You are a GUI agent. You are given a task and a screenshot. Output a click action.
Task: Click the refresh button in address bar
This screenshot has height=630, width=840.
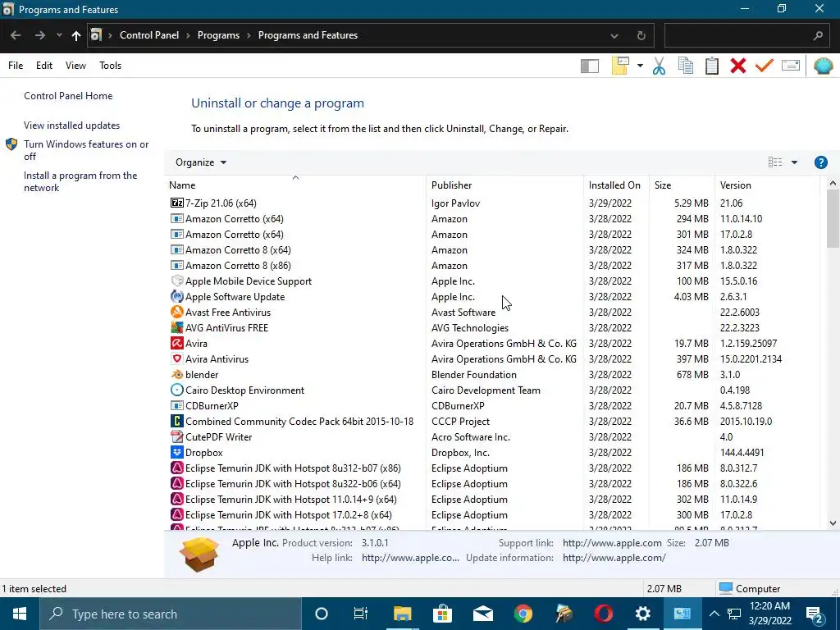[641, 36]
